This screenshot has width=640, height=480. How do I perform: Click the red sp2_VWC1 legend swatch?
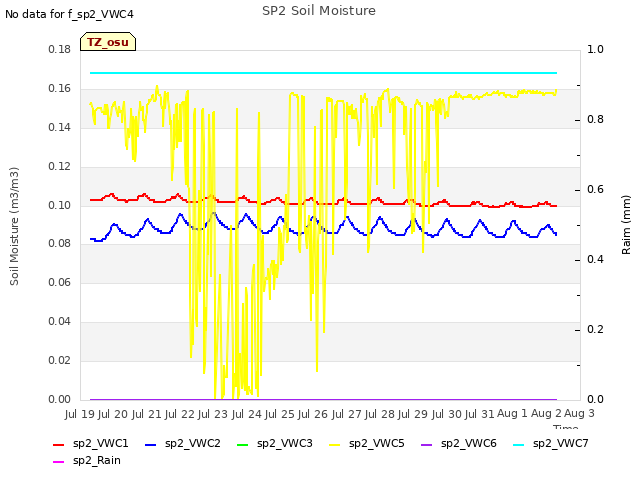click(x=59, y=444)
